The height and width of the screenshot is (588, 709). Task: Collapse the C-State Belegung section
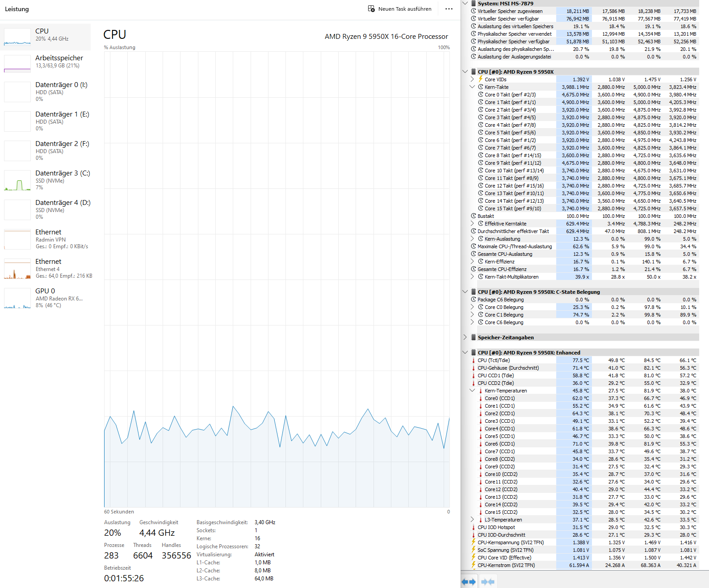[465, 292]
